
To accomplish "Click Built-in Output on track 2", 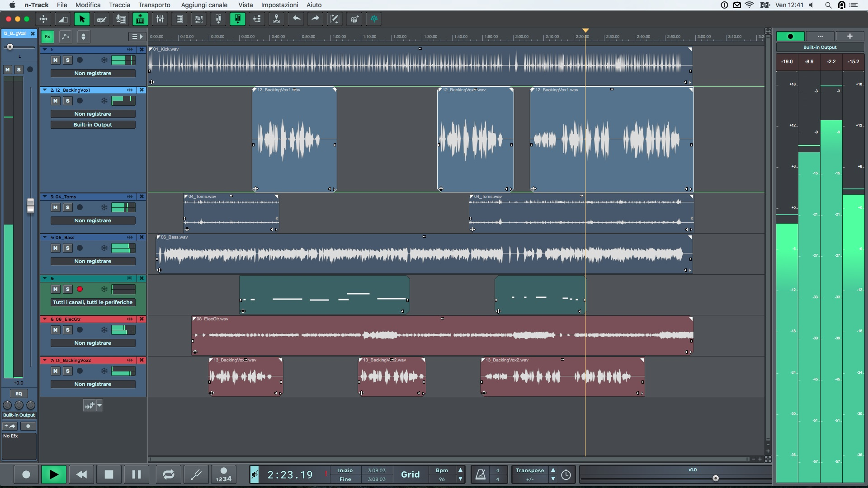I will [93, 124].
